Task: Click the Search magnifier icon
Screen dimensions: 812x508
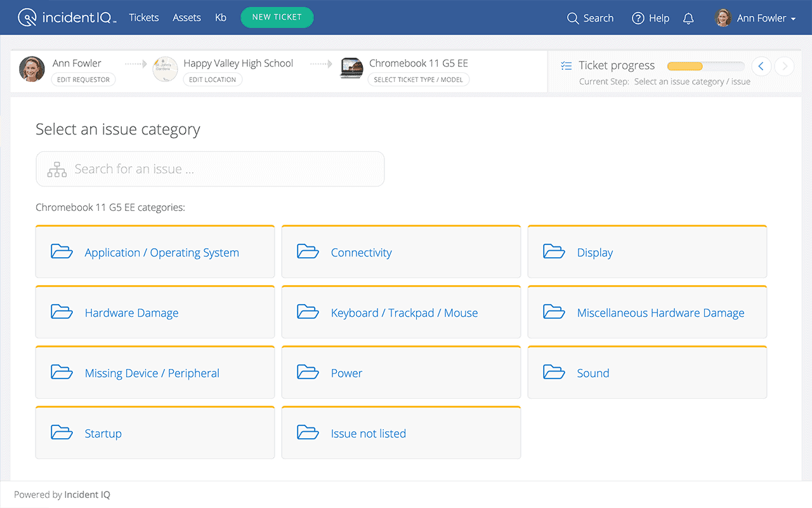Action: click(x=572, y=18)
